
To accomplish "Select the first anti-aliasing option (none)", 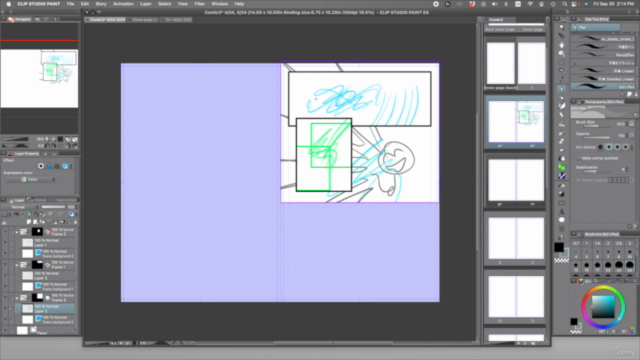I will coord(600,147).
